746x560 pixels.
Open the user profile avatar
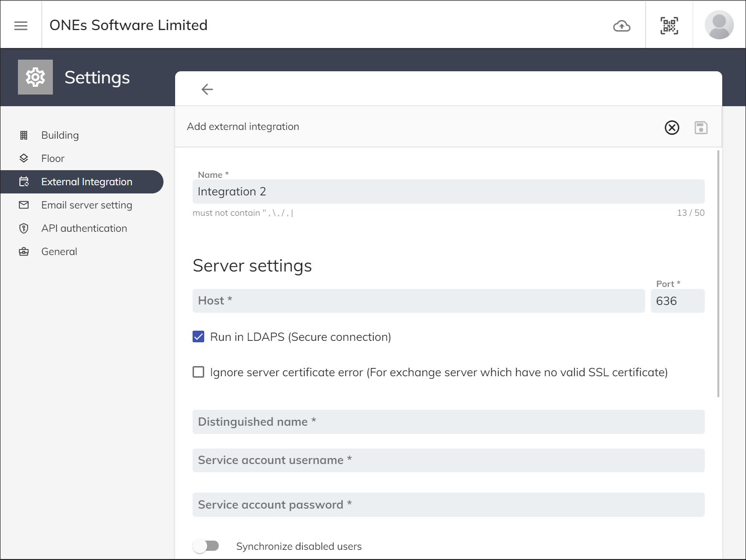point(719,25)
